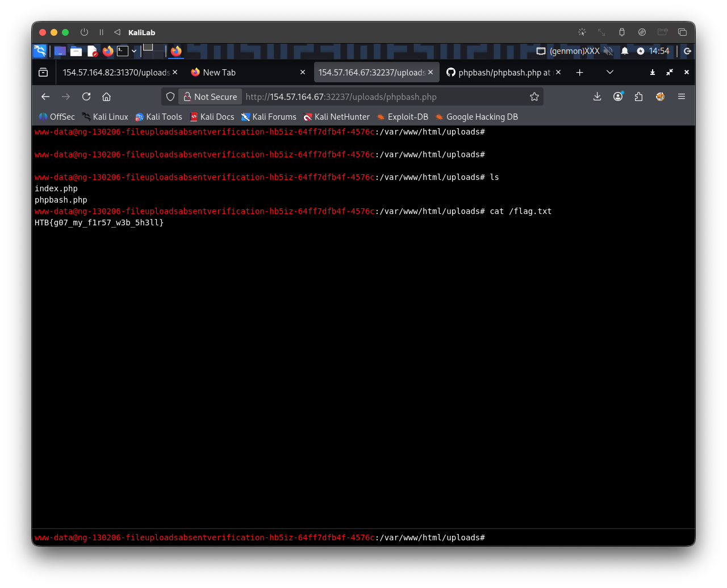Reload the current phpbash page
The height and width of the screenshot is (588, 727).
[86, 96]
